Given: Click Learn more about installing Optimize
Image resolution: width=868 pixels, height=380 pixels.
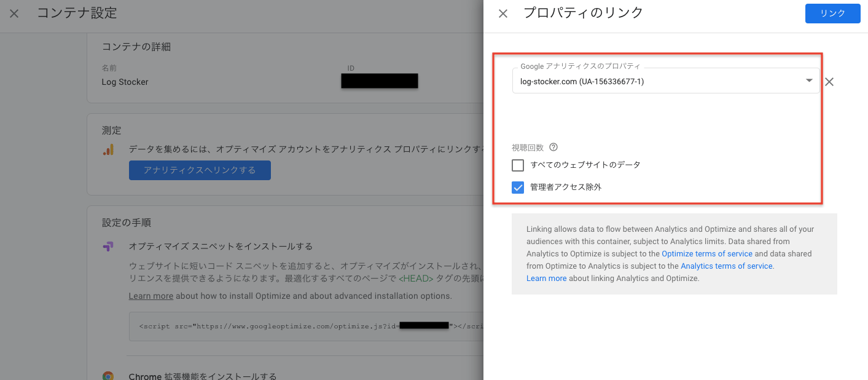Looking at the screenshot, I should coord(151,296).
